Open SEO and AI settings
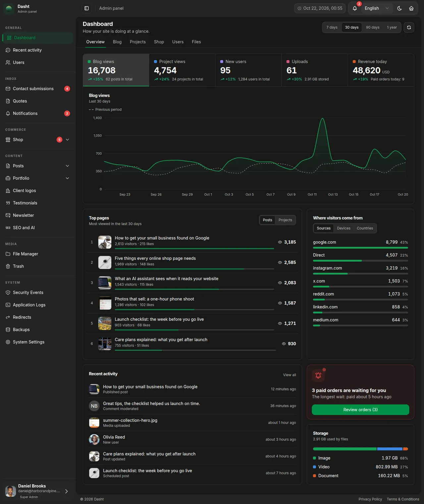 [38, 228]
